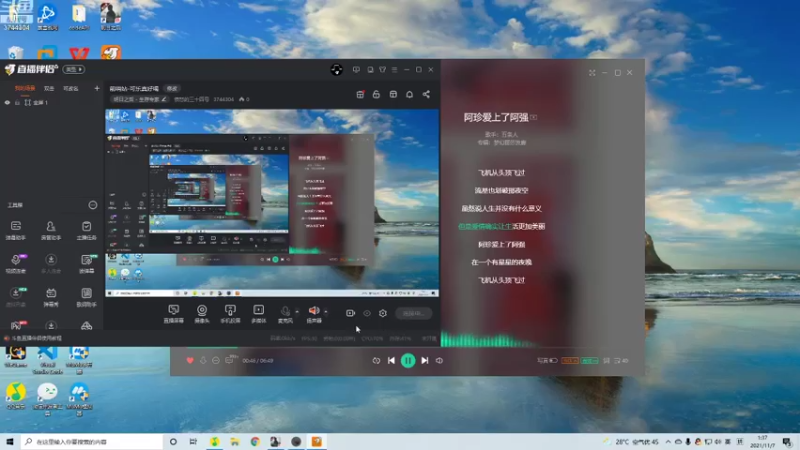800x450 pixels.
Task: Open circle more-options icon in player
Action: pyautogui.click(x=216, y=361)
